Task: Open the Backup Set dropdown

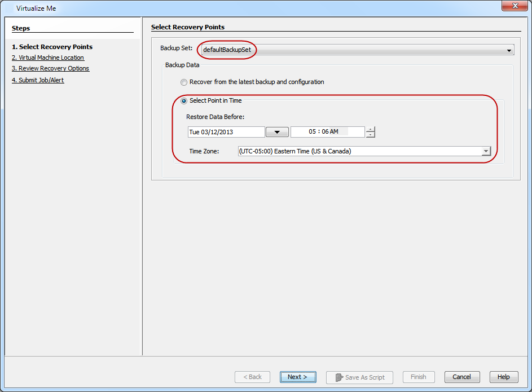Action: tap(509, 50)
